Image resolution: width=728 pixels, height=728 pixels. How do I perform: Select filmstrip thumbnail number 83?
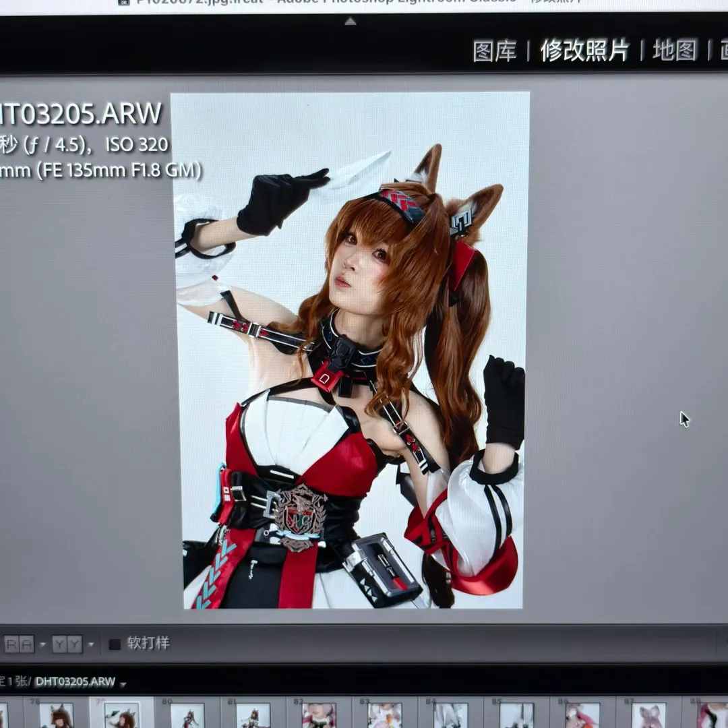pyautogui.click(x=384, y=715)
